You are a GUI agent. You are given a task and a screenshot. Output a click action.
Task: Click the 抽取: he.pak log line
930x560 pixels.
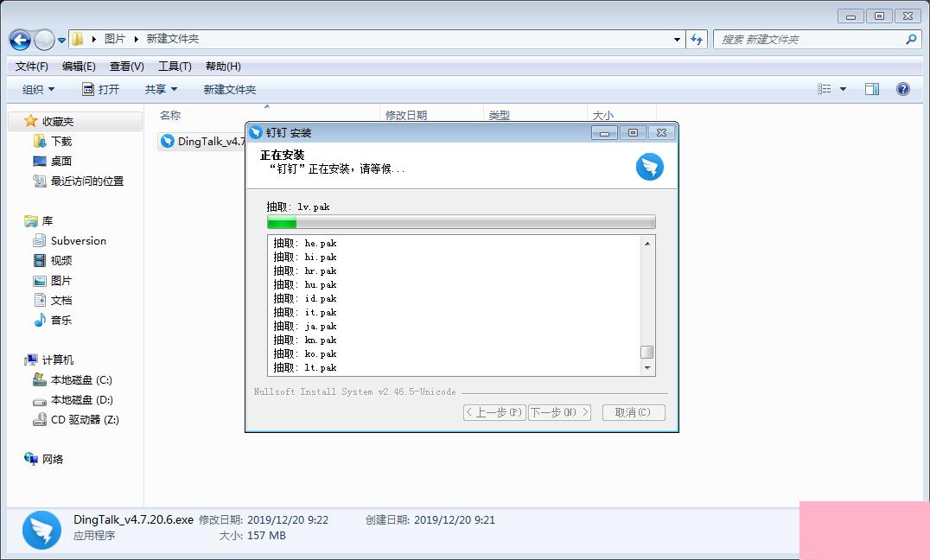click(305, 243)
